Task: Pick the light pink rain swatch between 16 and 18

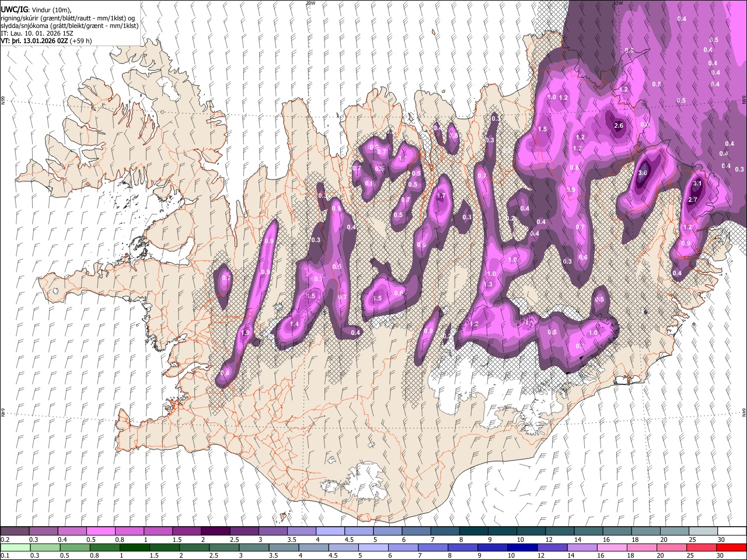Action: tap(612, 547)
